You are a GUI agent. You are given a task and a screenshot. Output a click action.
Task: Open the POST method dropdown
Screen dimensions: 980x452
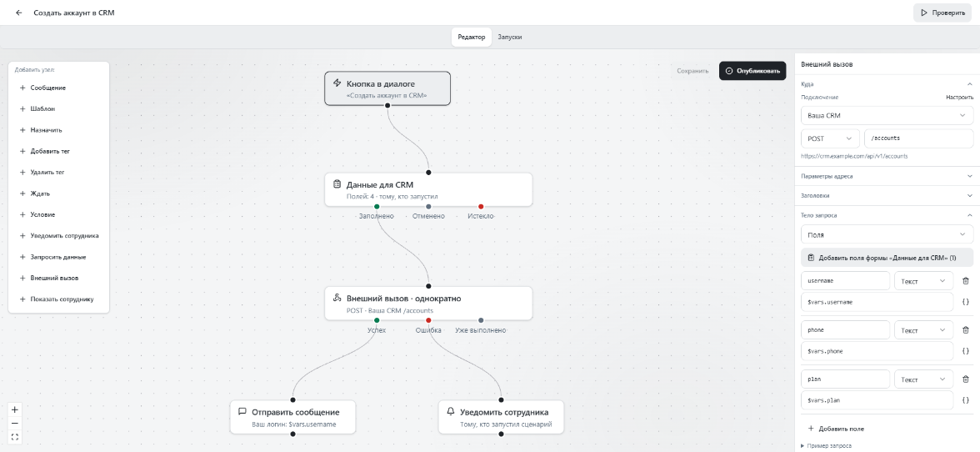point(829,138)
